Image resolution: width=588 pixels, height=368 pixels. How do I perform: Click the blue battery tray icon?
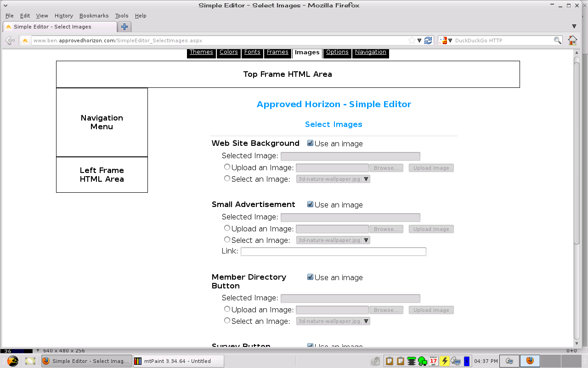[x=467, y=361]
